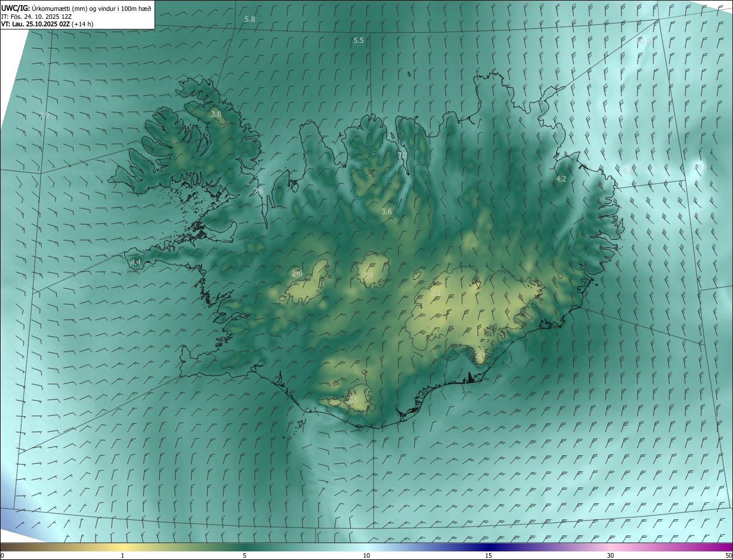
Task: Click the 3.8 value label in the Westfjords
Action: (216, 115)
